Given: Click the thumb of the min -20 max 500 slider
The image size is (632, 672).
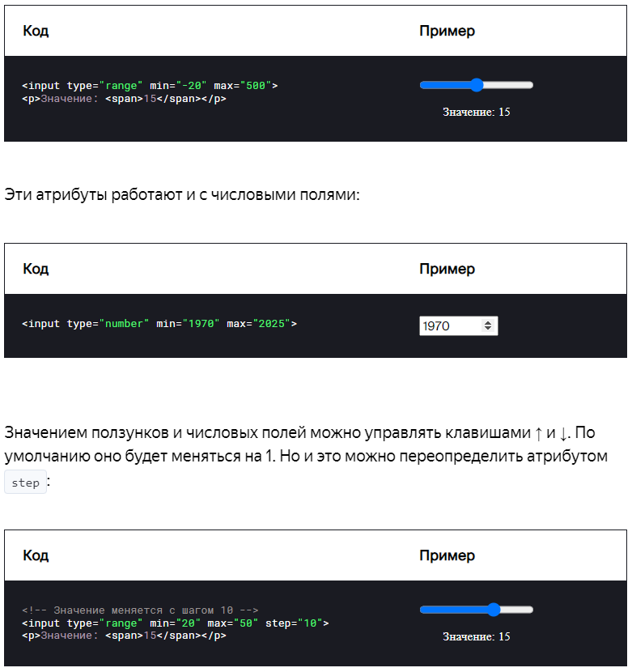Looking at the screenshot, I should click(x=477, y=85).
